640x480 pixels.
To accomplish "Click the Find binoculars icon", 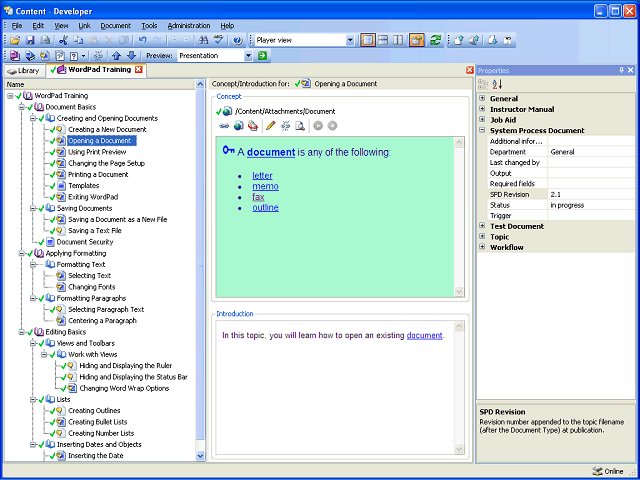I will point(203,40).
